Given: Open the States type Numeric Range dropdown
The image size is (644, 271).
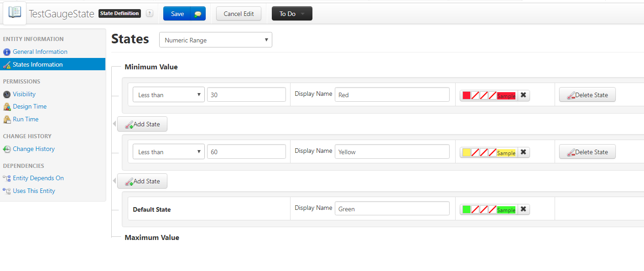Looking at the screenshot, I should click(216, 40).
